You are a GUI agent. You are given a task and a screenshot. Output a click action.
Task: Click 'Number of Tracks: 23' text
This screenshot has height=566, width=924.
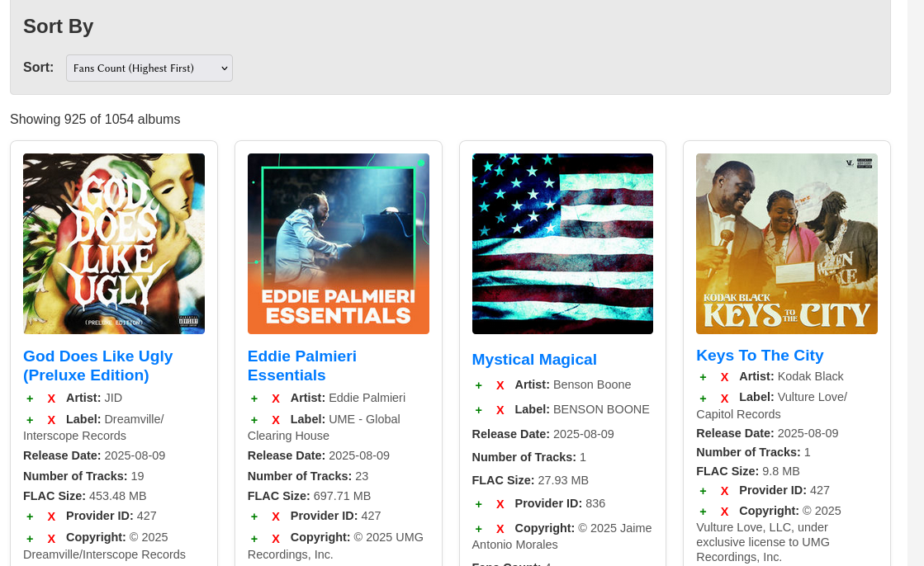(308, 476)
